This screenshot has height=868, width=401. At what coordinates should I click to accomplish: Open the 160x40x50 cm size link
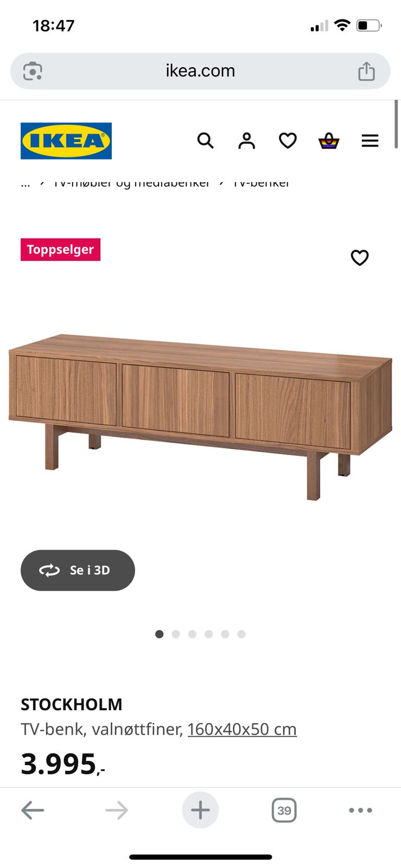point(242,729)
